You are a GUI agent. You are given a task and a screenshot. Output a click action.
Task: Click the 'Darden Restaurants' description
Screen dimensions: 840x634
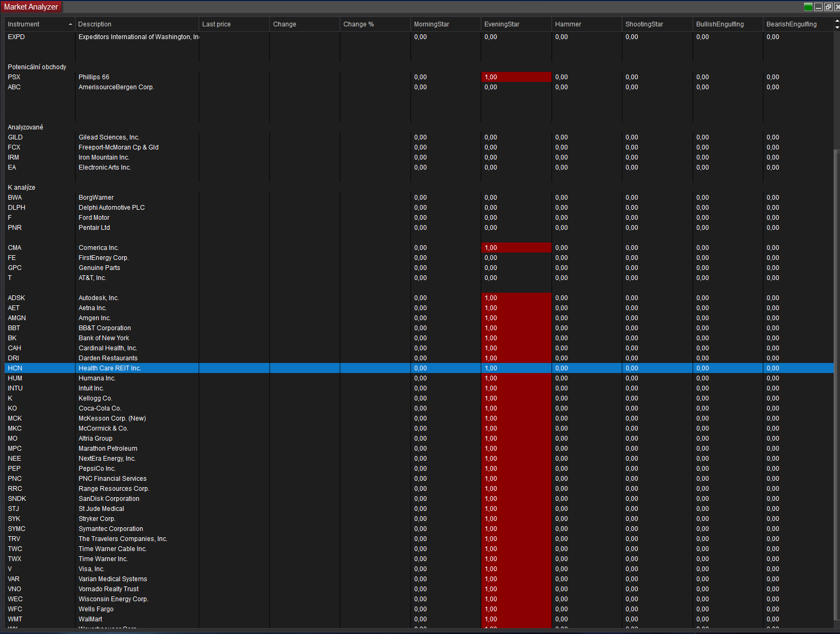pos(108,358)
